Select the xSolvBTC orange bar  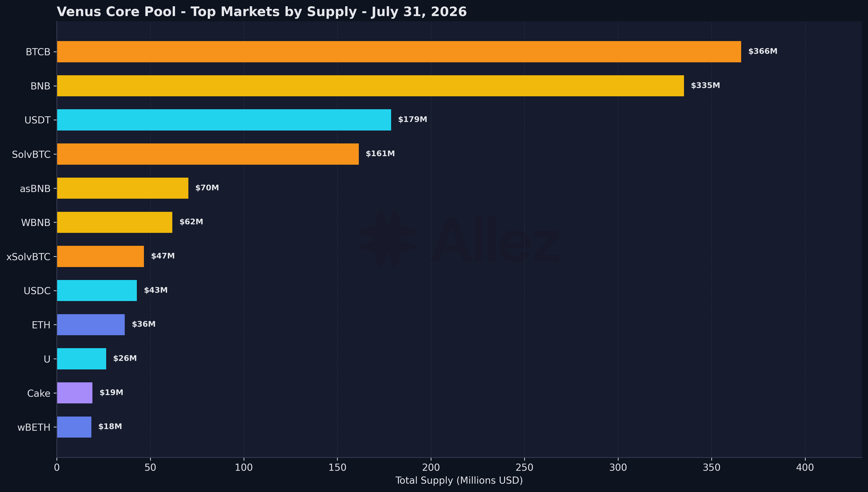(100, 256)
